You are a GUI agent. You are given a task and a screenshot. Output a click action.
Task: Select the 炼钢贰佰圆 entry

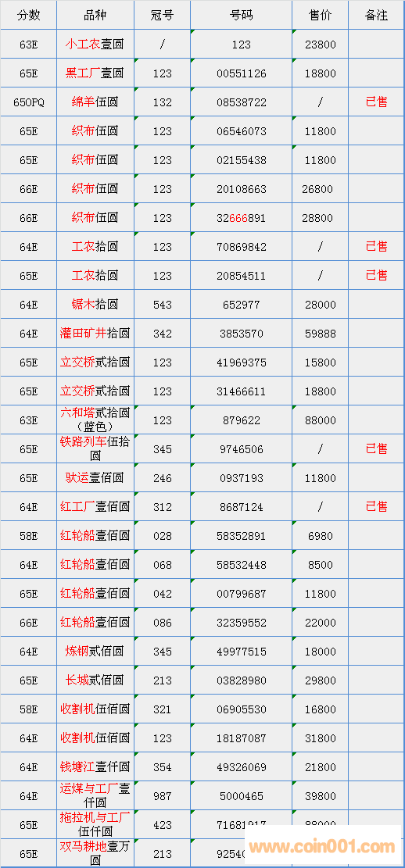pos(95,651)
